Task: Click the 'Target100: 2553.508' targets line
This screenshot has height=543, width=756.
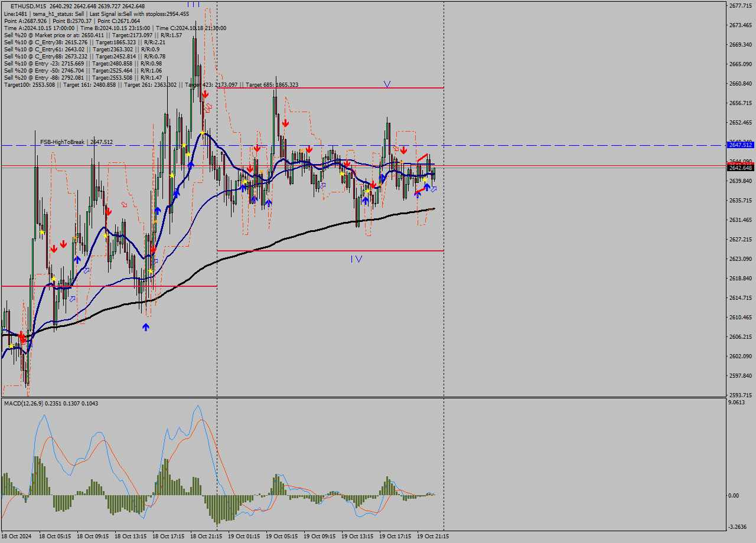Action: coord(151,84)
